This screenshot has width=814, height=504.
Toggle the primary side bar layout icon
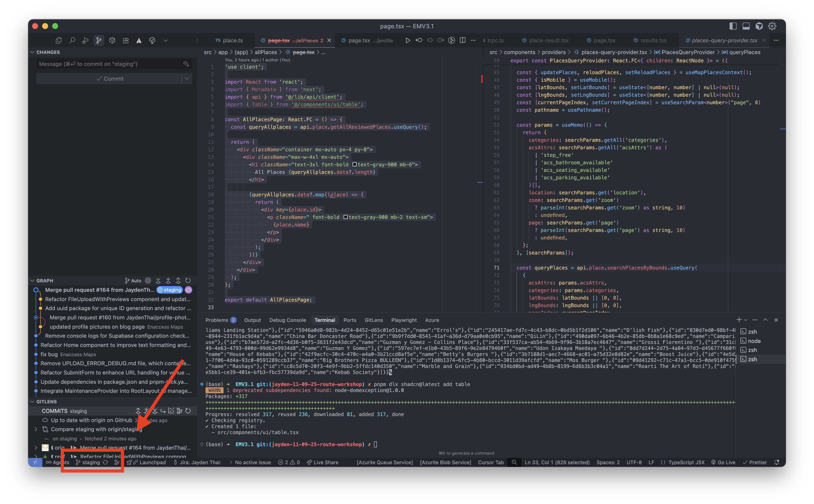(x=733, y=26)
